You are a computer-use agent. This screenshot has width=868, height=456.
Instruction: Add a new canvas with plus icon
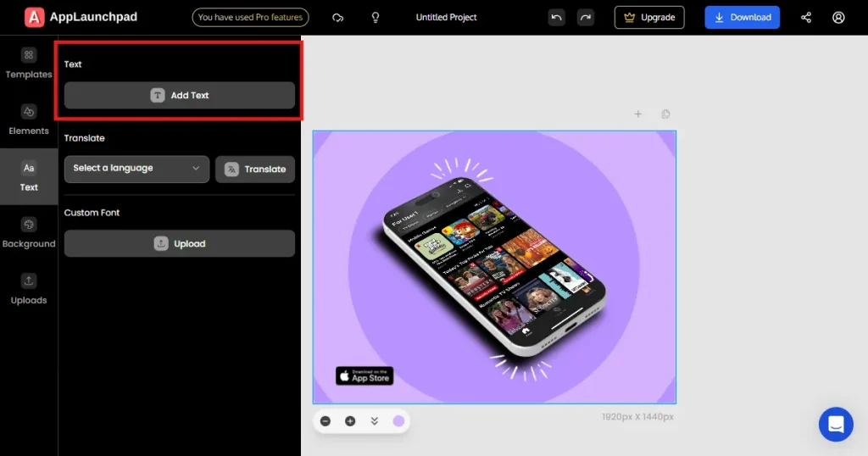pyautogui.click(x=637, y=114)
